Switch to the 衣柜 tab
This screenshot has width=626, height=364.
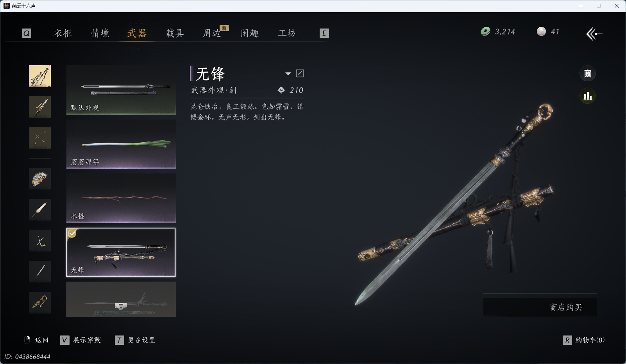(63, 33)
